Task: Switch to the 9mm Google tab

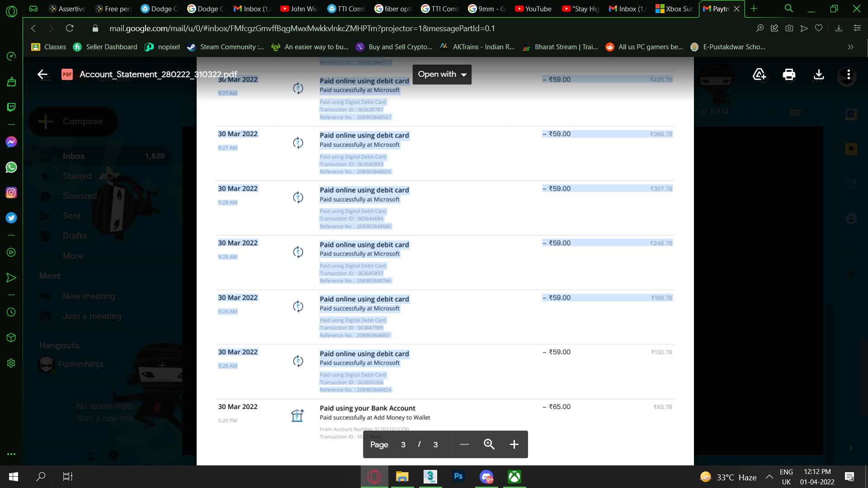Action: tap(487, 9)
